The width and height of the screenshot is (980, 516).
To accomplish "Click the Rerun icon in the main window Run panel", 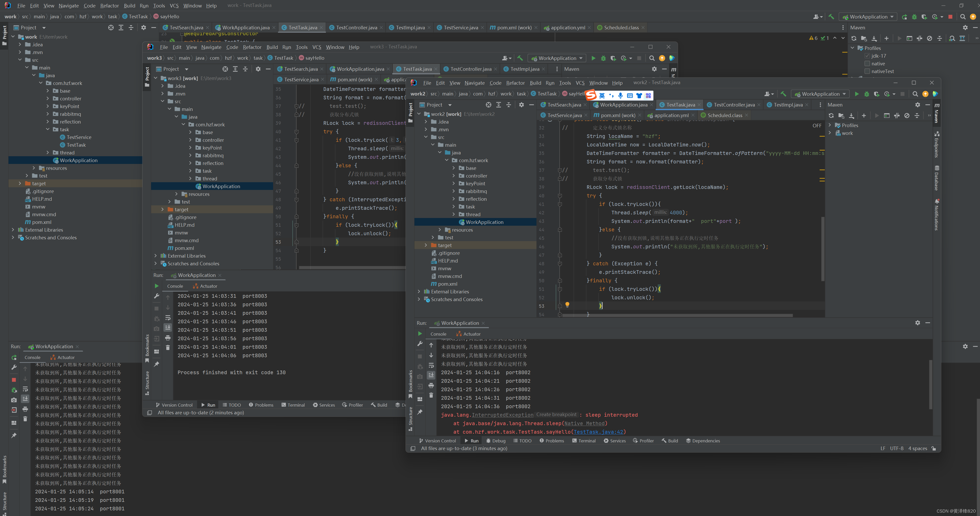I will (14, 357).
